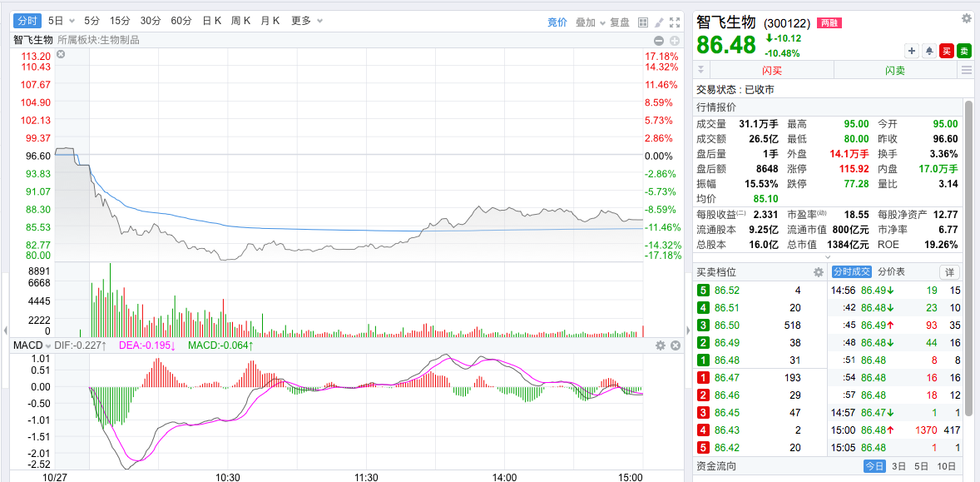Click the 闪卖 quick sell button
This screenshot has height=482, width=980.
[x=895, y=71]
